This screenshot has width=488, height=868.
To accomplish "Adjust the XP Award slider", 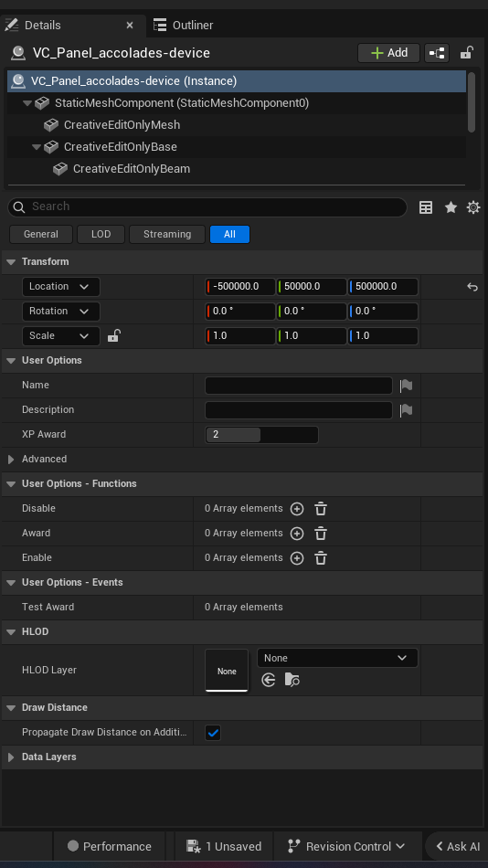I will [262, 435].
